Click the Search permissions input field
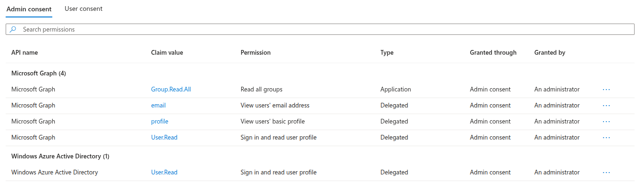This screenshot has width=644, height=190. [x=320, y=29]
